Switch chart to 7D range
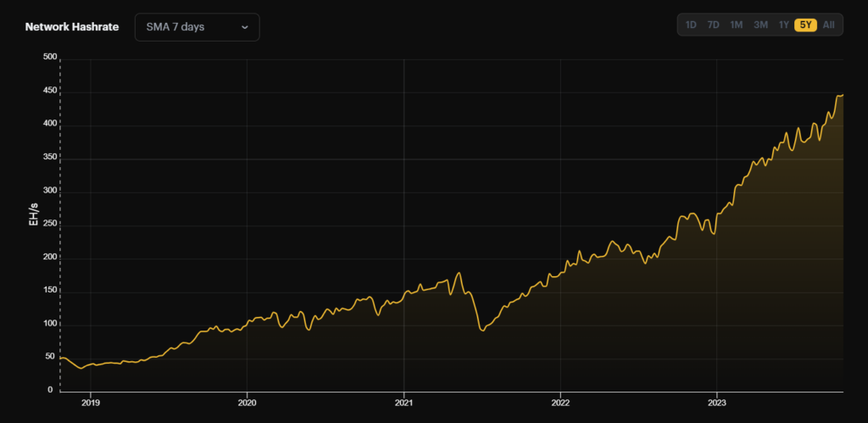 [x=714, y=25]
